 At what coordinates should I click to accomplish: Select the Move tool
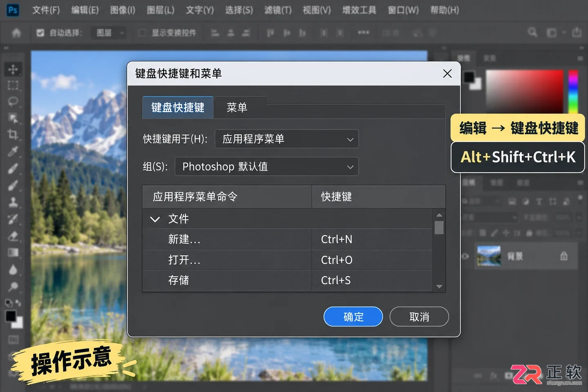point(13,69)
